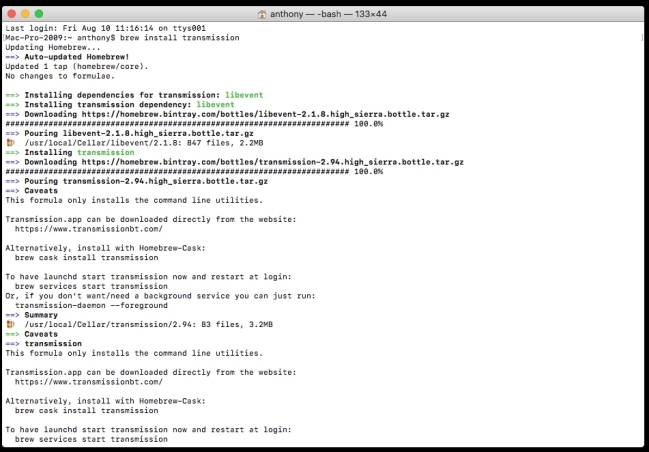Click the beer mug icon beside transmission/2.94 path
Image resolution: width=649 pixels, height=452 pixels.
click(10, 324)
